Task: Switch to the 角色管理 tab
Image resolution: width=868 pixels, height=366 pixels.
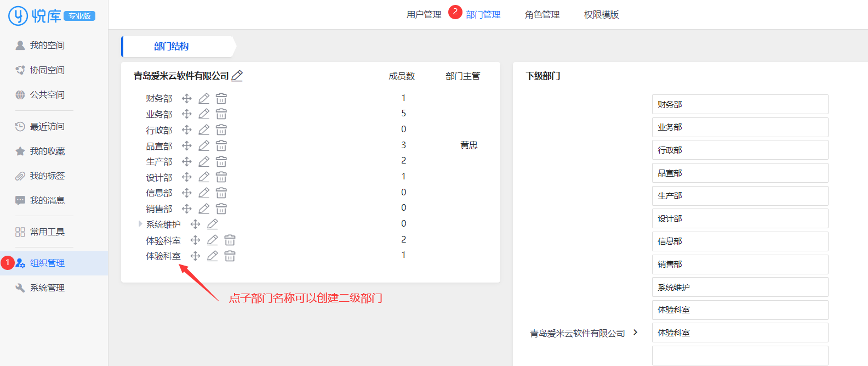Action: 542,15
